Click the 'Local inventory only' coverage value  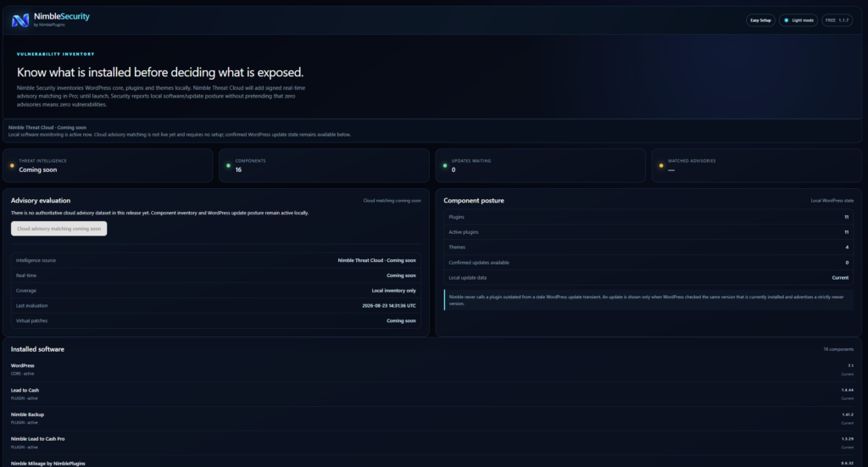[x=393, y=291]
